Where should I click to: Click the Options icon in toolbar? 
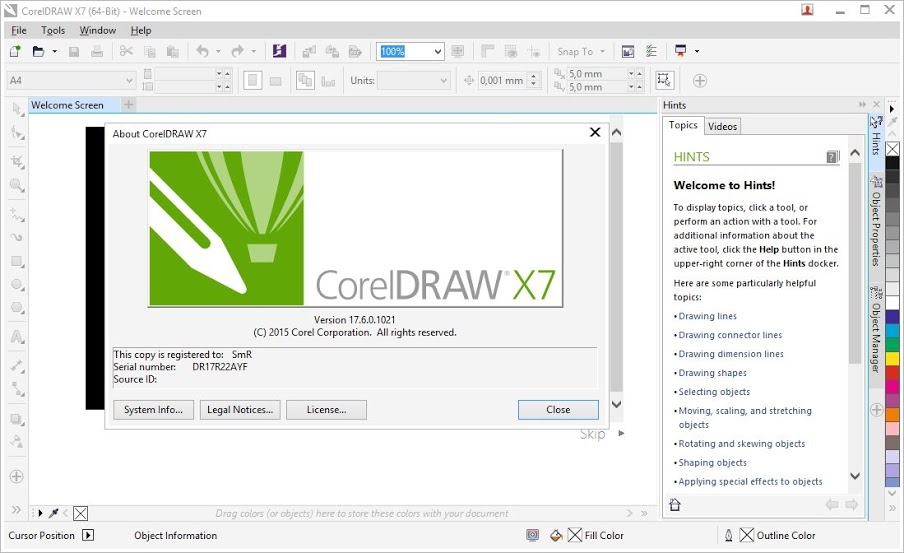(651, 51)
